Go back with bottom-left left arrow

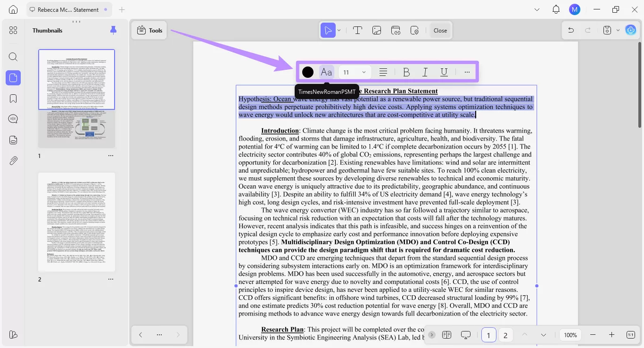pos(140,335)
